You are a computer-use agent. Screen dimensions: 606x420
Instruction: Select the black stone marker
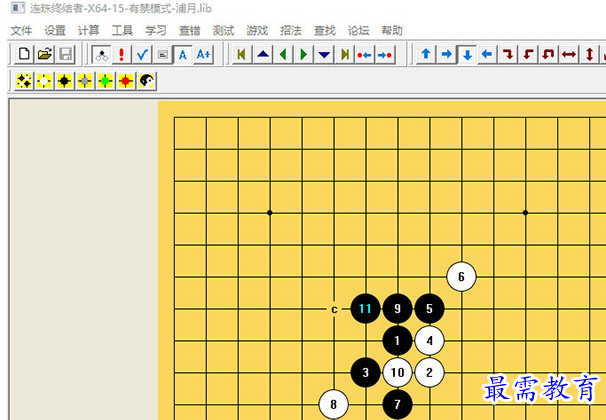pos(65,81)
